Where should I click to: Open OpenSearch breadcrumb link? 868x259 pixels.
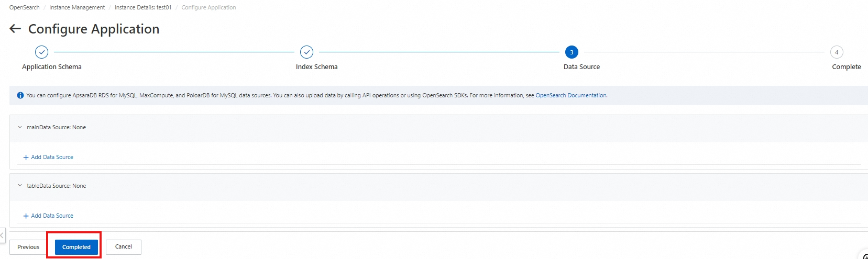coord(24,7)
